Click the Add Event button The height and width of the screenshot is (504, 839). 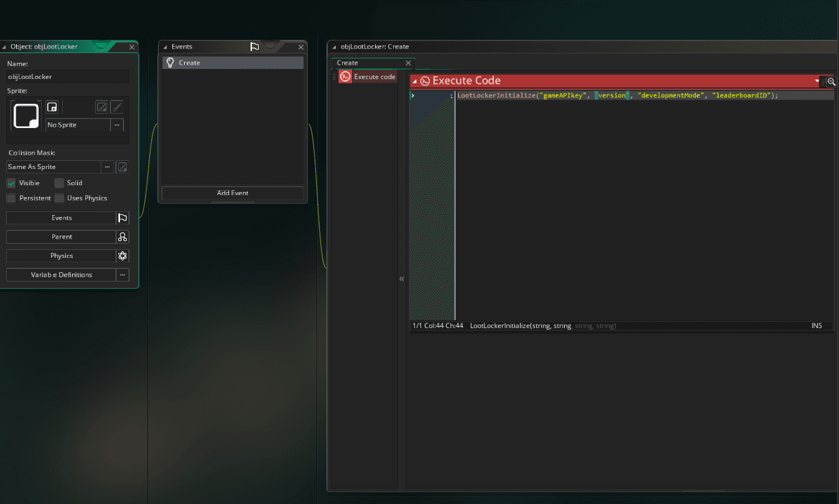233,193
